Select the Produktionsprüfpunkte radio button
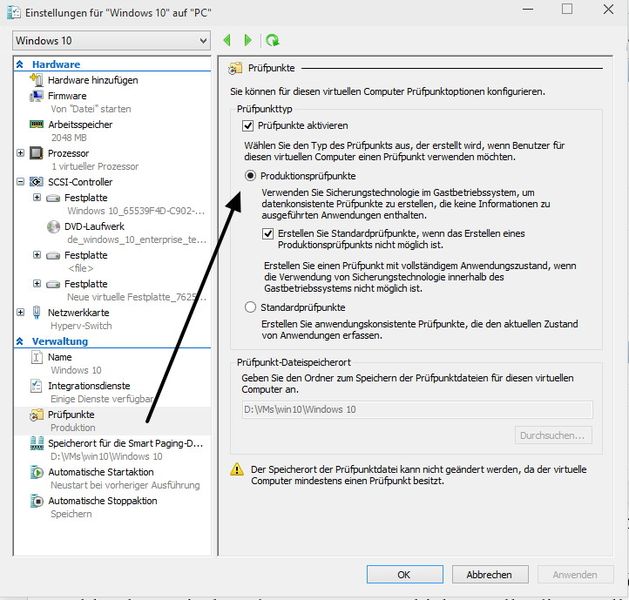 pos(250,176)
